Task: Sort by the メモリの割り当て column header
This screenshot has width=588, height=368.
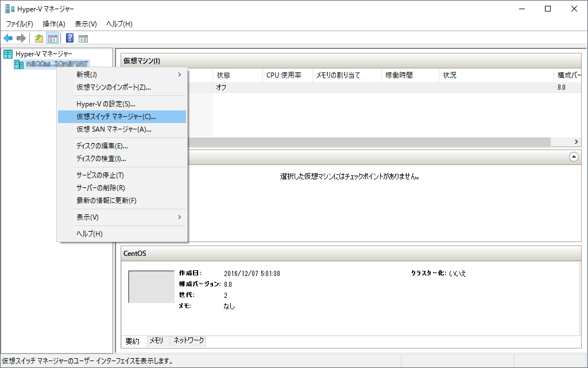Action: tap(347, 75)
